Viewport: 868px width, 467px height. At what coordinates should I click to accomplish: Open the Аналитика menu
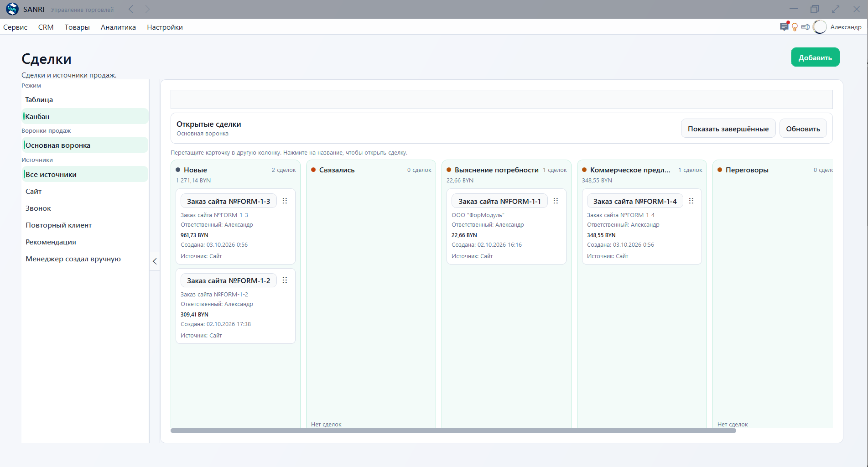118,27
